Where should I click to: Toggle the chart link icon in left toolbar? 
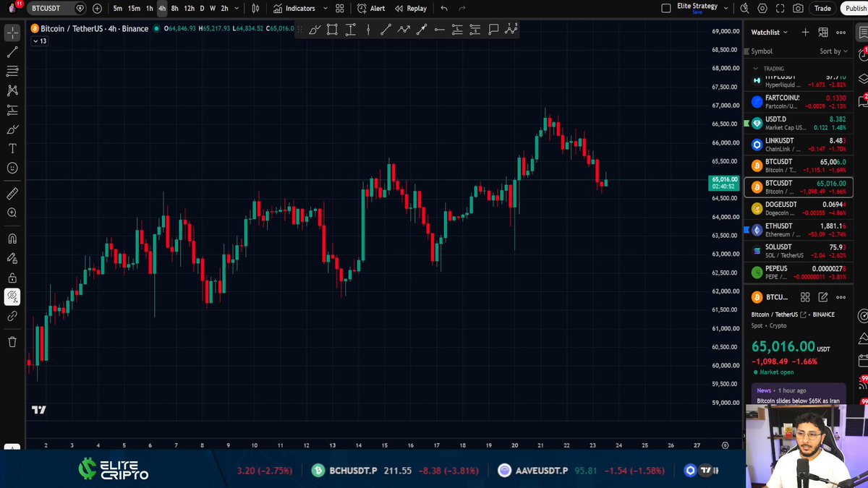12,316
